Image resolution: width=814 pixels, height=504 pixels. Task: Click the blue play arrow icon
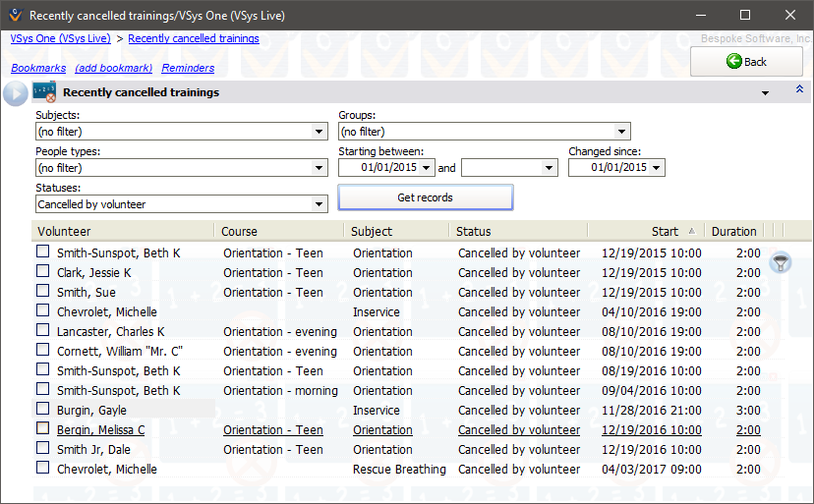coord(15,93)
